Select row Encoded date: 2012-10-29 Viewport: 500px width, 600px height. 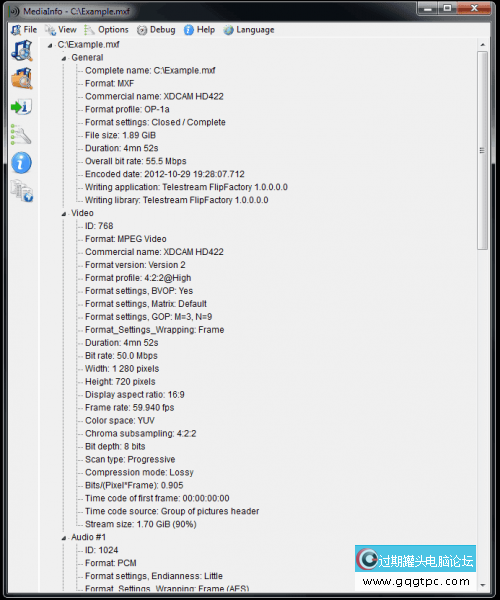pos(164,174)
